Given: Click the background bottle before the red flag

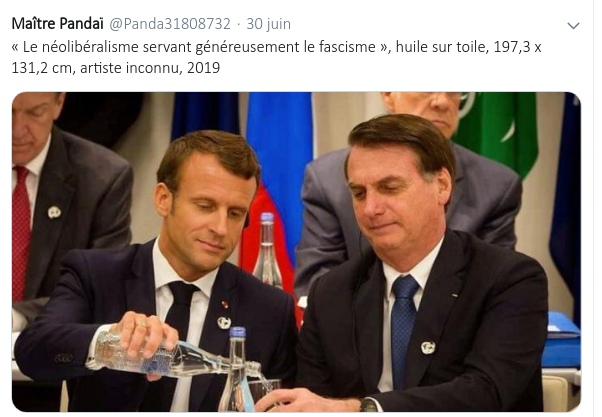Looking at the screenshot, I should (x=268, y=250).
